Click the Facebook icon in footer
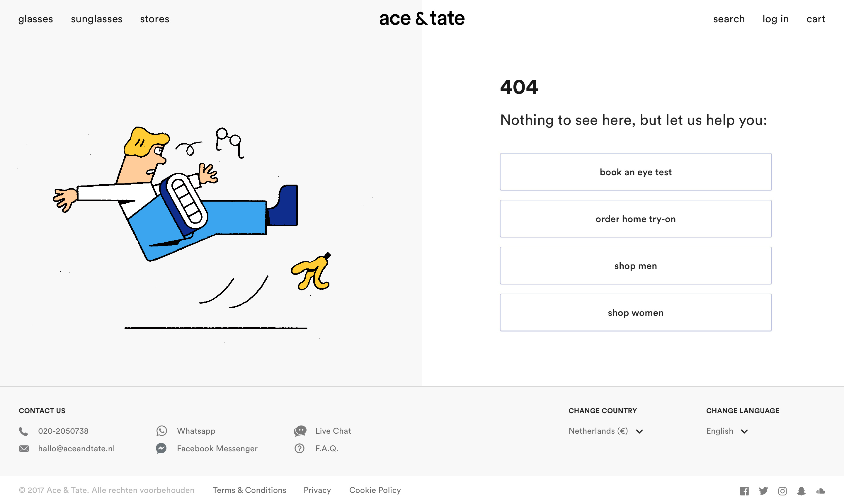This screenshot has height=504, width=844. pos(744,491)
